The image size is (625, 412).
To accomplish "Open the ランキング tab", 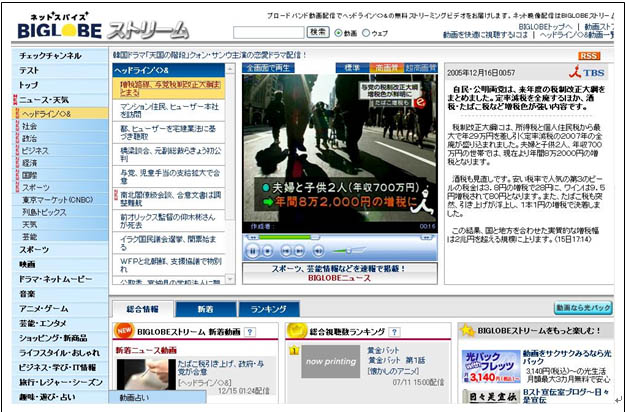I will pos(269,309).
